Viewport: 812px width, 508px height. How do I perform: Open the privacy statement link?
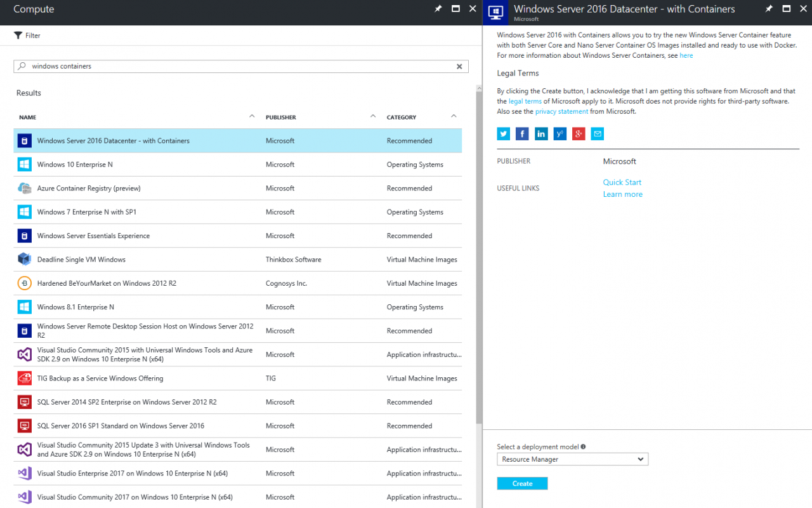pos(561,111)
